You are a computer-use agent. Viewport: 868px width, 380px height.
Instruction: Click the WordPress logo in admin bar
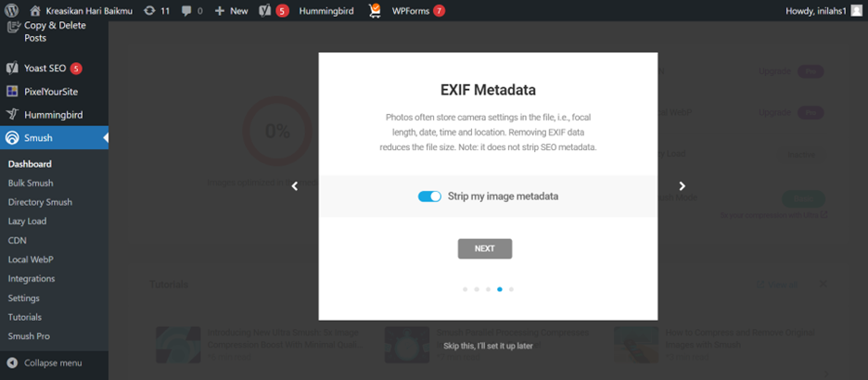coord(12,10)
